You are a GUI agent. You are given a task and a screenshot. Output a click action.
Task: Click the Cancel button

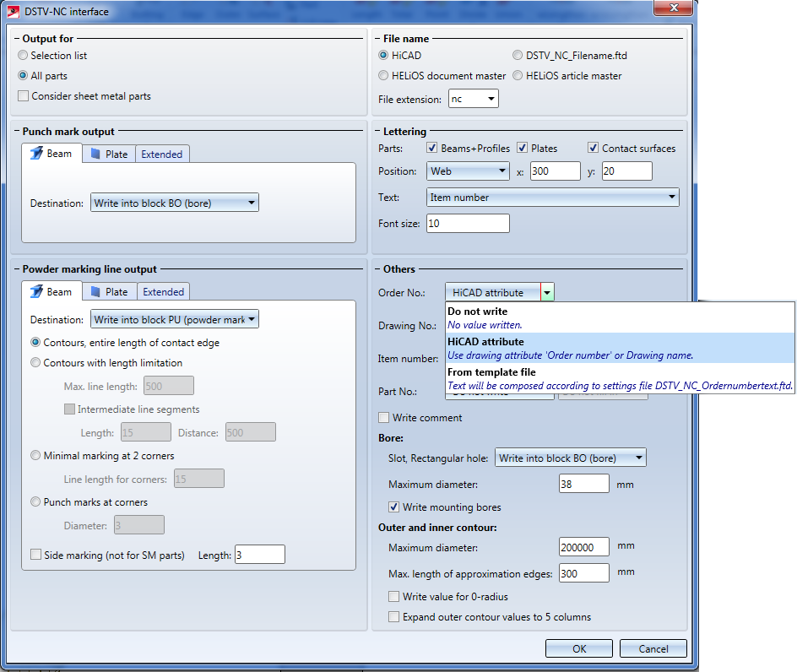[x=653, y=648]
